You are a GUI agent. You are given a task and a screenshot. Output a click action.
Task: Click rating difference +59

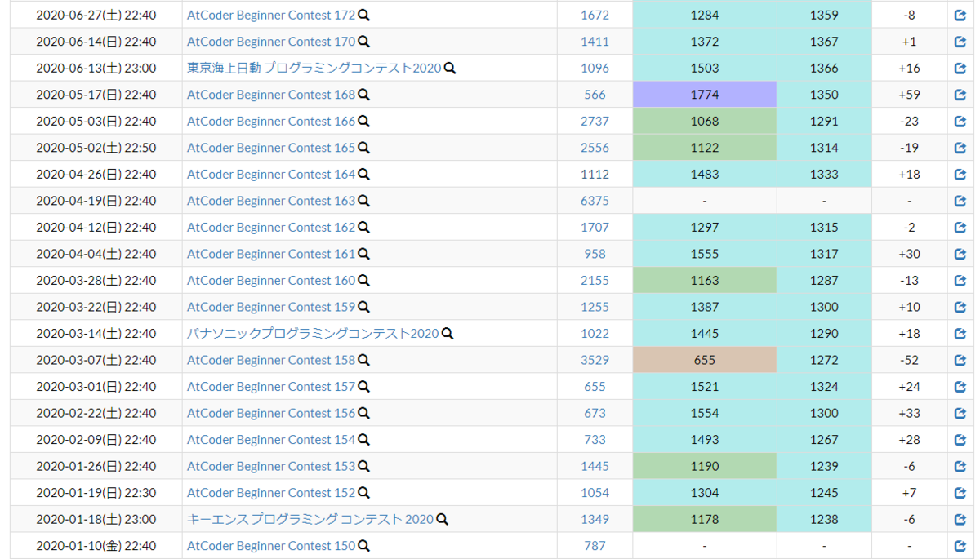(x=909, y=95)
